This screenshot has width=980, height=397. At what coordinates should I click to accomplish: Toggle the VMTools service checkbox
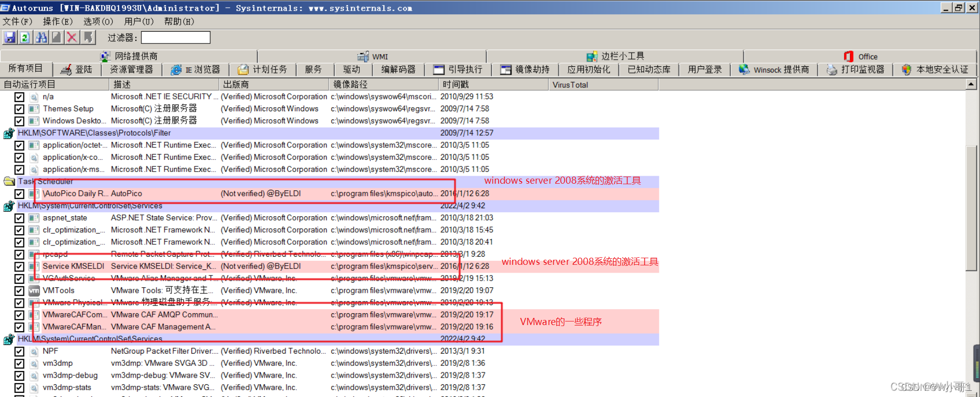pyautogui.click(x=19, y=291)
